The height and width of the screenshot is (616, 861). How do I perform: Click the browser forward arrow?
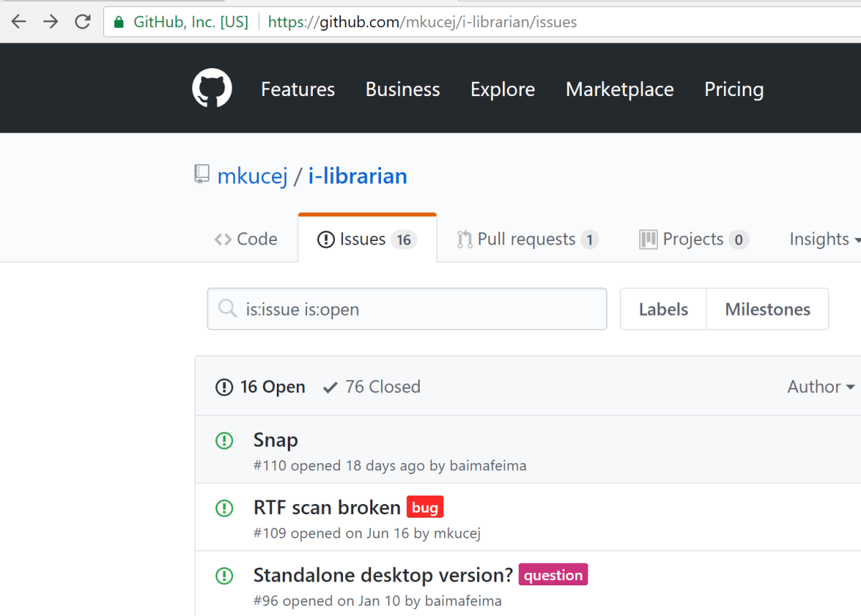pos(50,22)
